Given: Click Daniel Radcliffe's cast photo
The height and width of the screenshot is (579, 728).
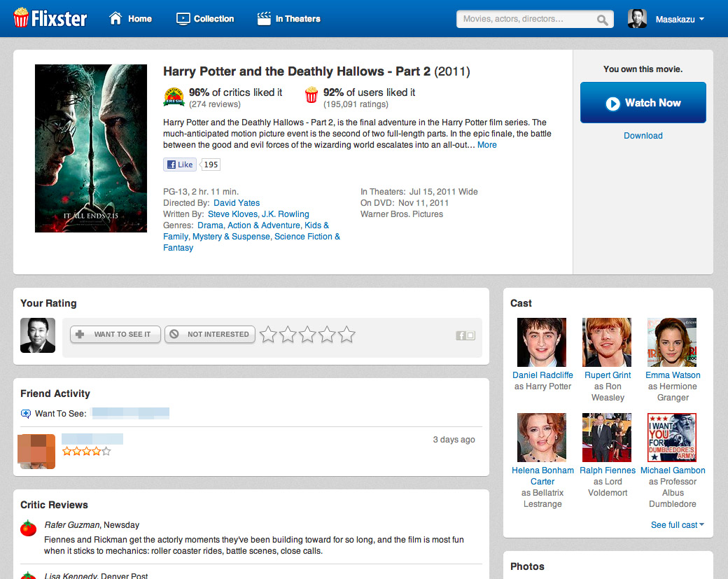Looking at the screenshot, I should point(542,342).
